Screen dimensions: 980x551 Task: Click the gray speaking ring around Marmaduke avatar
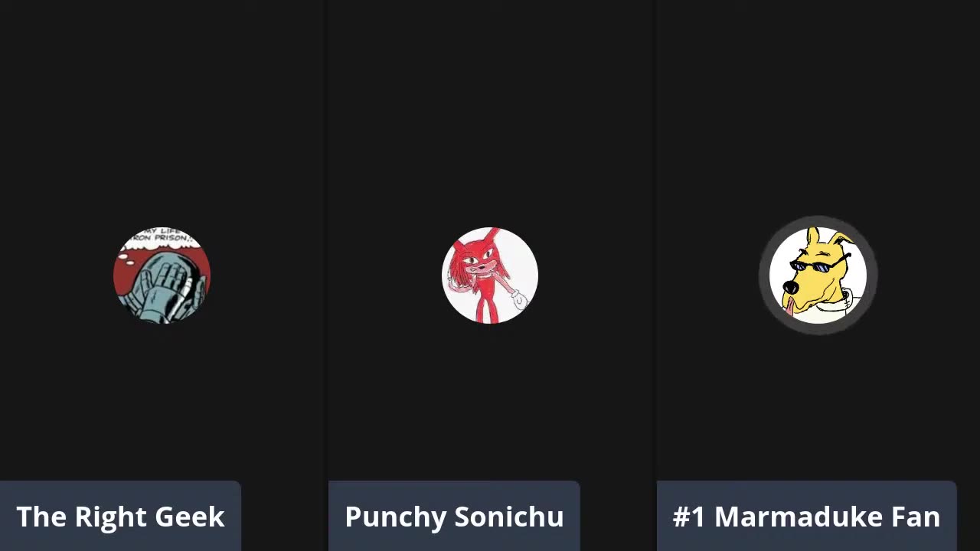818,220
